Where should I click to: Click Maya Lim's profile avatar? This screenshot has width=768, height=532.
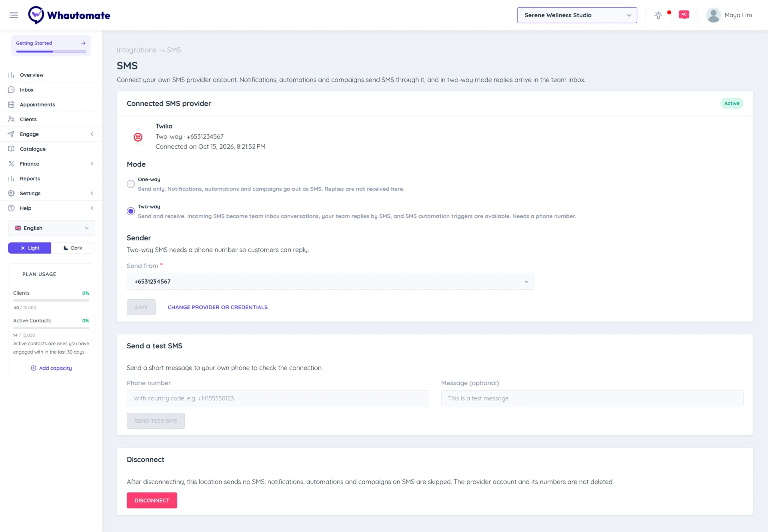pyautogui.click(x=713, y=15)
